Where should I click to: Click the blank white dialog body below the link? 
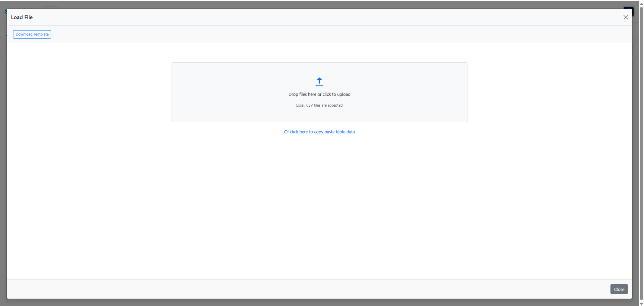[x=319, y=208]
